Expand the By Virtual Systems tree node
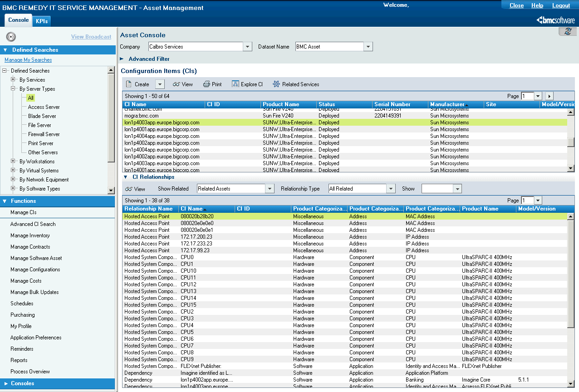 [14, 171]
